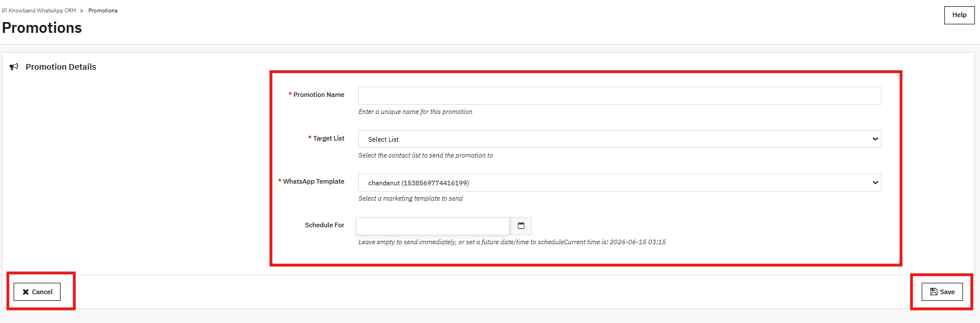Click hint 'Select the contact list to send'

click(x=425, y=155)
